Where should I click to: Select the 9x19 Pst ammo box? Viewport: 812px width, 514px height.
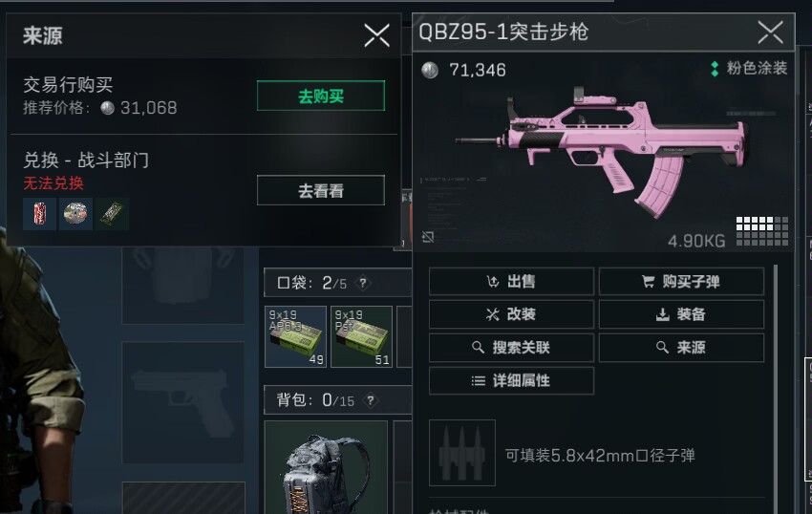point(361,337)
